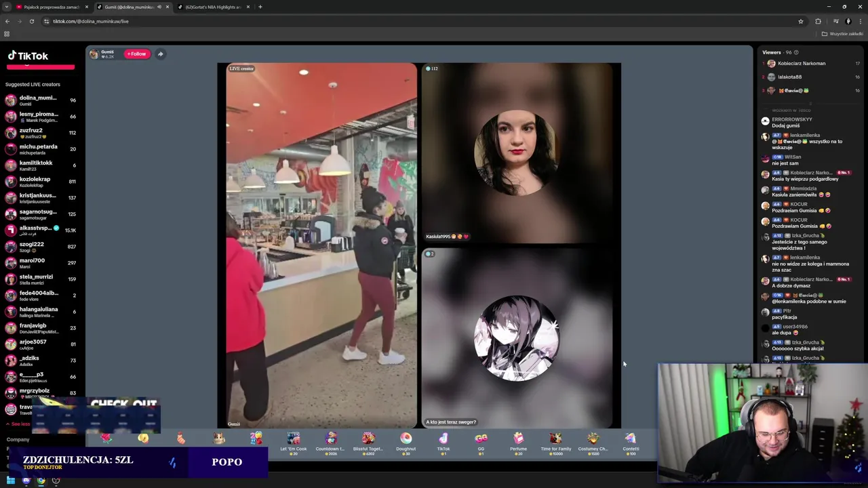
Task: Send the finger heart gift
Action: coord(143,439)
